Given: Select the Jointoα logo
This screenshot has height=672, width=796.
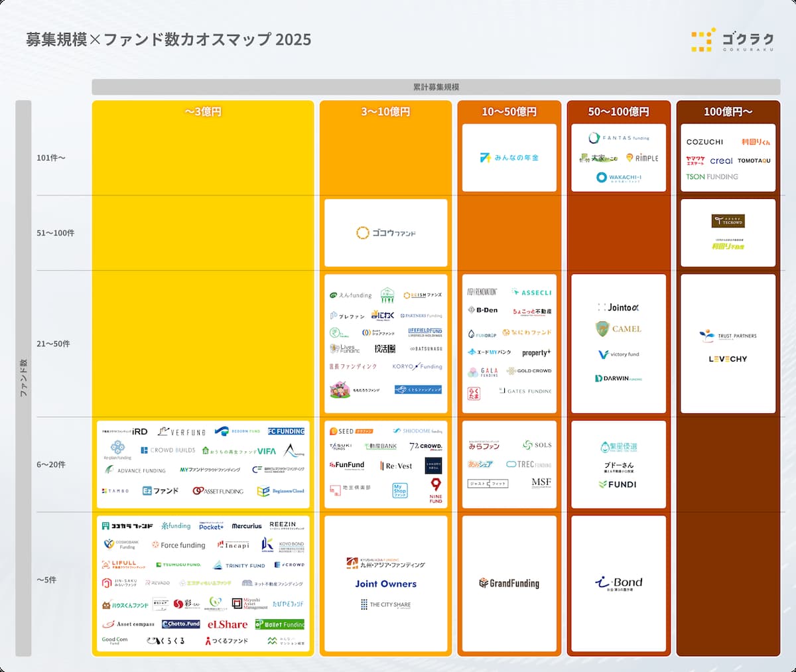Looking at the screenshot, I should click(x=619, y=308).
